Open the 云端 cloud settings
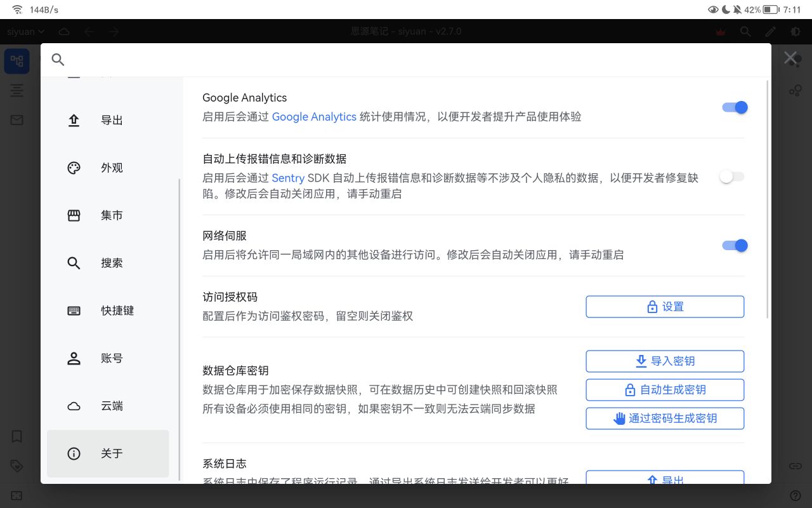The height and width of the screenshot is (508, 812). 108,406
